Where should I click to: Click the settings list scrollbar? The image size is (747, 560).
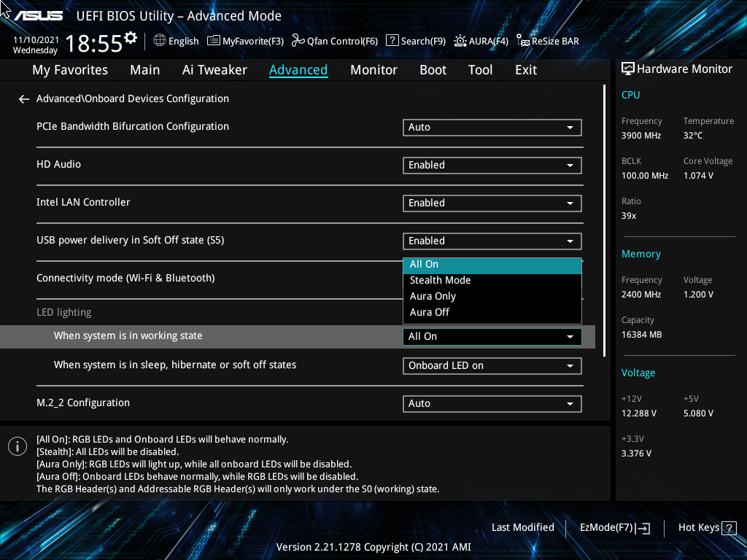605,220
